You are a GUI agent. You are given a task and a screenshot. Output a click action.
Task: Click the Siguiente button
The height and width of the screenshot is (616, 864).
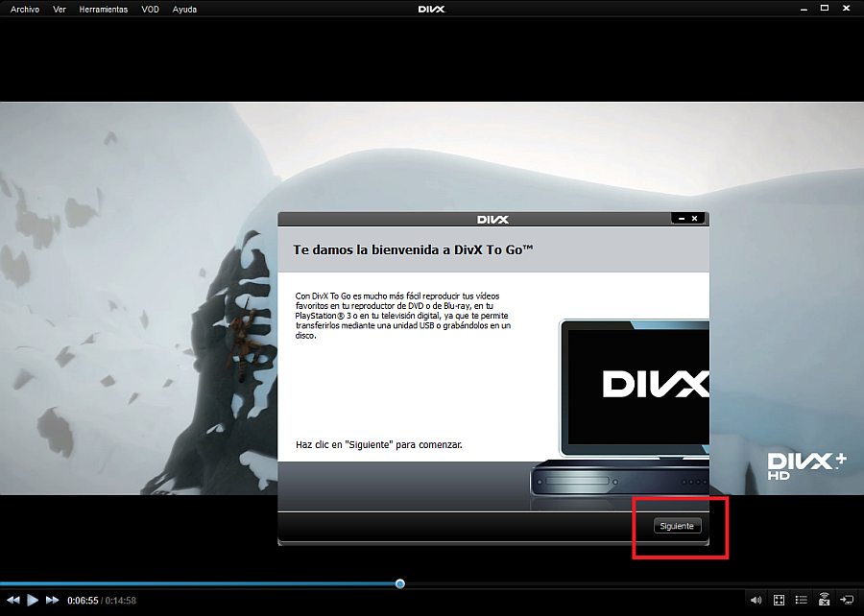pyautogui.click(x=677, y=526)
